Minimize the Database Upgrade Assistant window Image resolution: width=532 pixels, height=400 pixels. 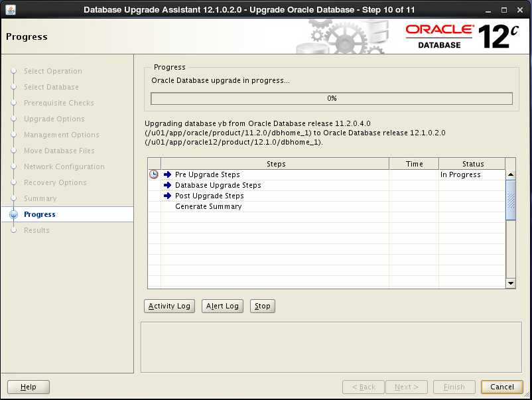pyautogui.click(x=488, y=10)
